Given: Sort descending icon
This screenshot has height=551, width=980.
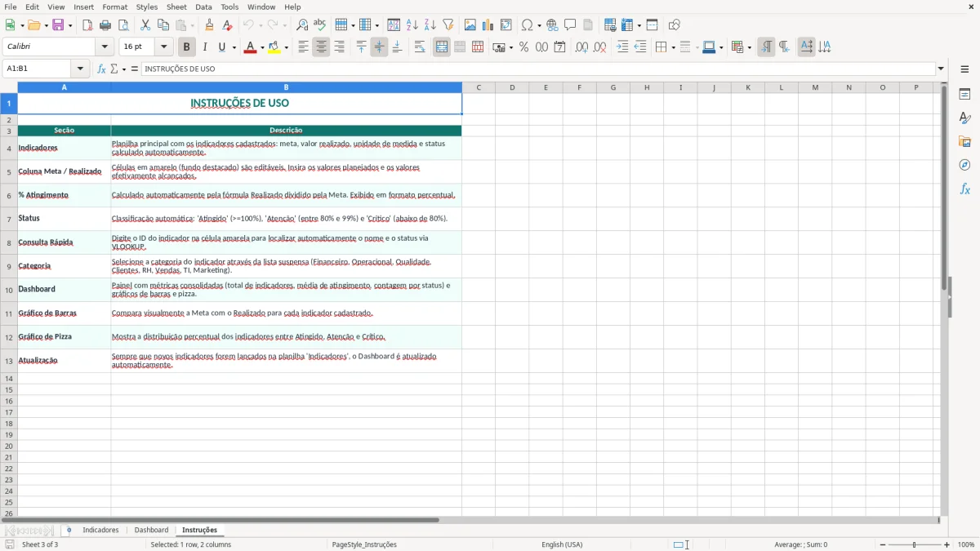Looking at the screenshot, I should click(x=430, y=25).
